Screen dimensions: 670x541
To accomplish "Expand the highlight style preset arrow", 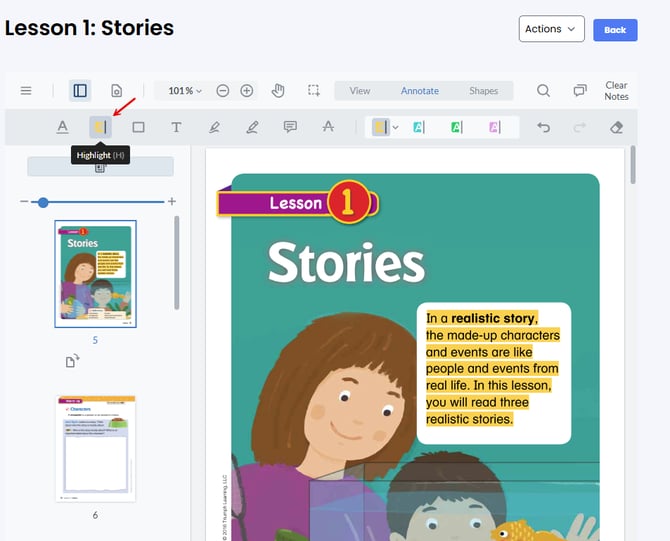I will pyautogui.click(x=396, y=127).
